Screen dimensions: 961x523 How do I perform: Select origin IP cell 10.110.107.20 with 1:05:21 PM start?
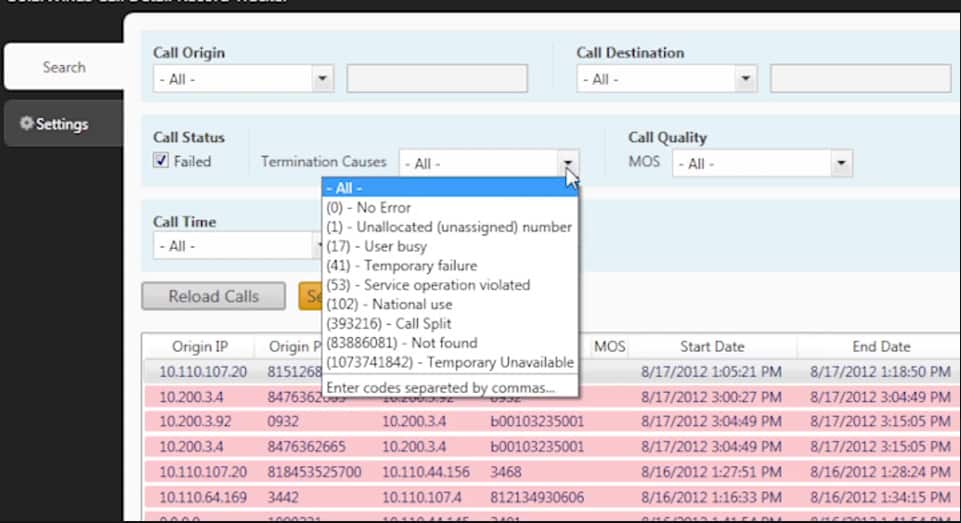tap(203, 372)
